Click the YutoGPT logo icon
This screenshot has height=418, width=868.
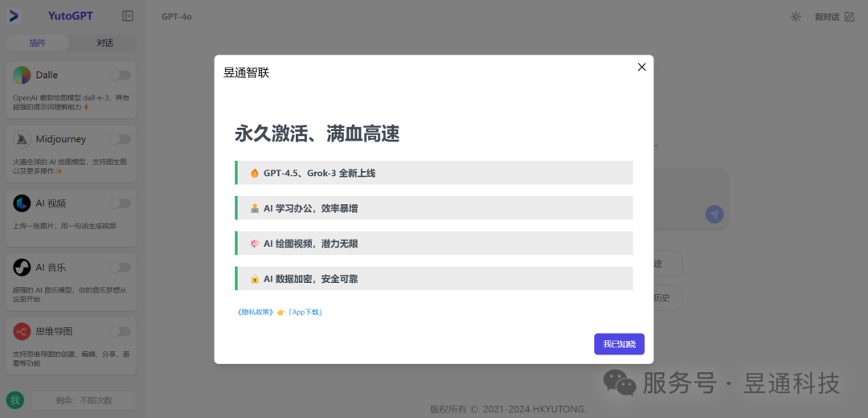14,16
